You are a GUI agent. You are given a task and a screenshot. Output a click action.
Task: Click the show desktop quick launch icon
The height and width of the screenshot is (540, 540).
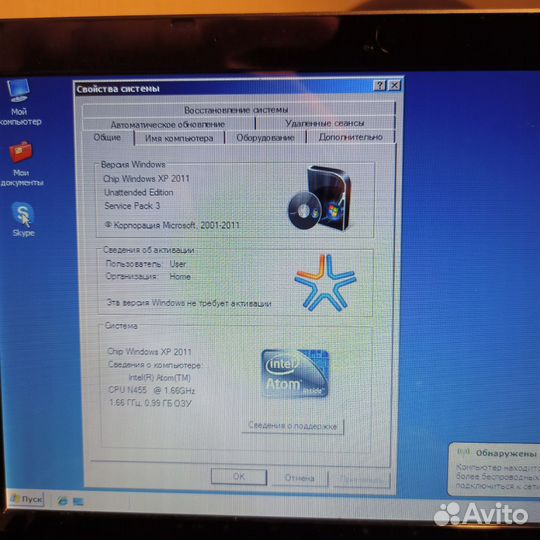point(78,501)
